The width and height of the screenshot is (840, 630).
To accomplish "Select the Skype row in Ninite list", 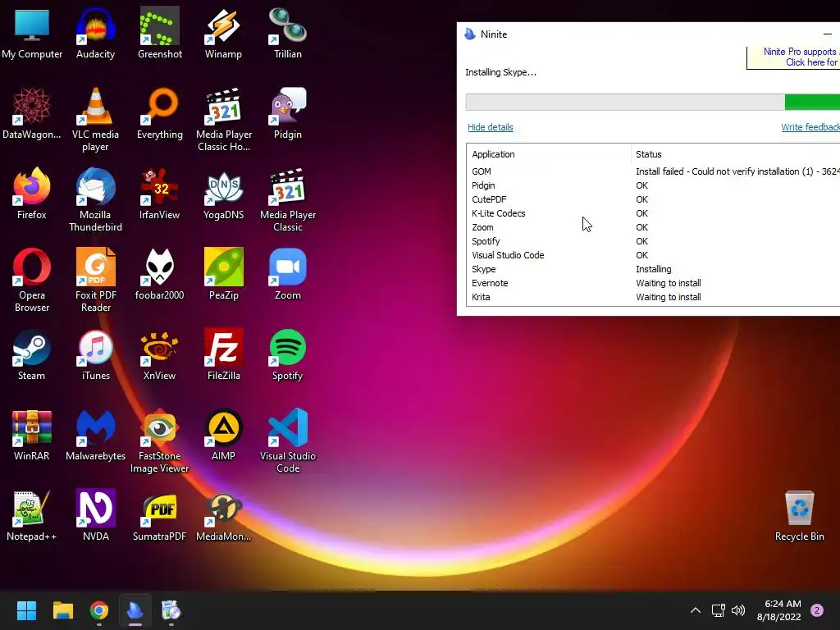I will click(653, 269).
